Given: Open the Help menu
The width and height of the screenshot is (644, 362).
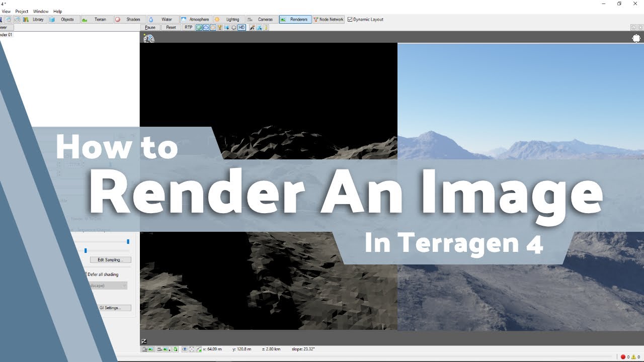Looking at the screenshot, I should 58,12.
